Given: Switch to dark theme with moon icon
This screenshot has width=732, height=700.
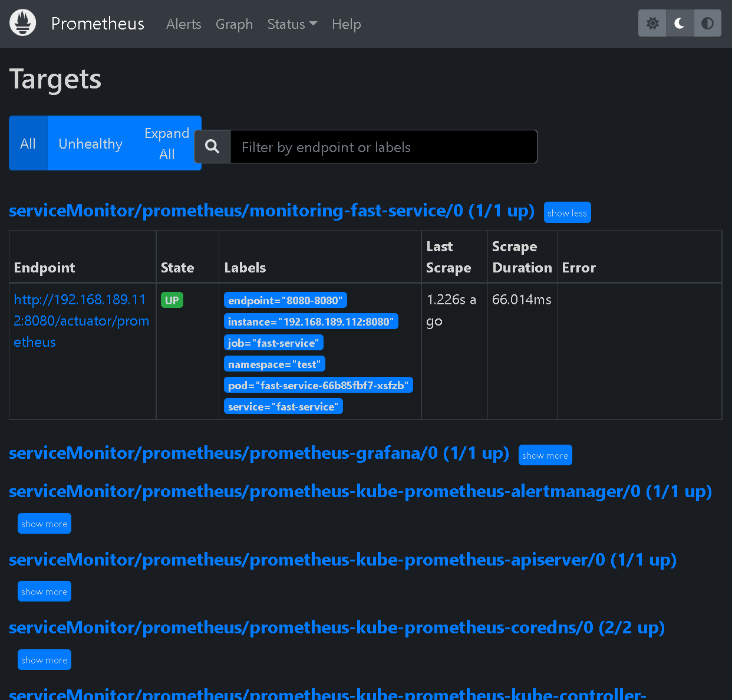Looking at the screenshot, I should click(x=680, y=24).
